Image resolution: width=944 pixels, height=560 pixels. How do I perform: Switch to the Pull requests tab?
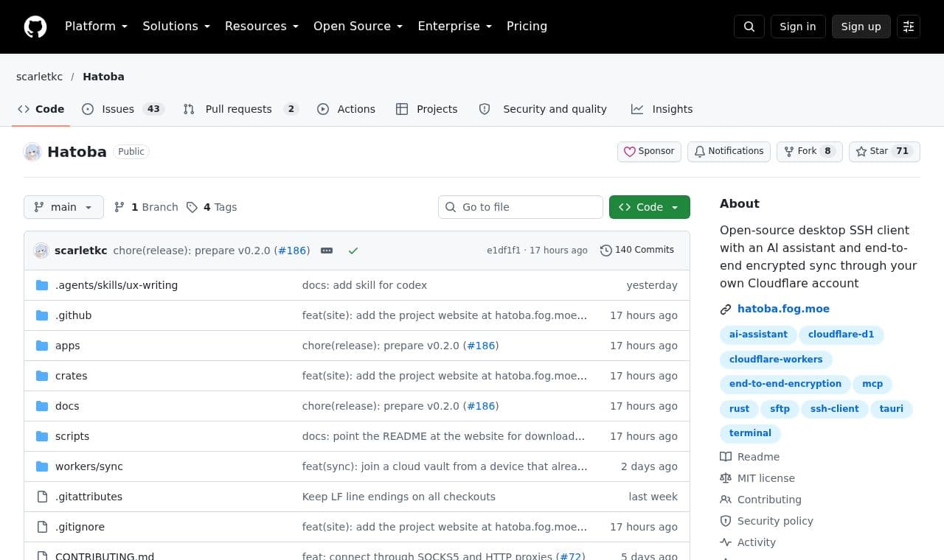(240, 109)
